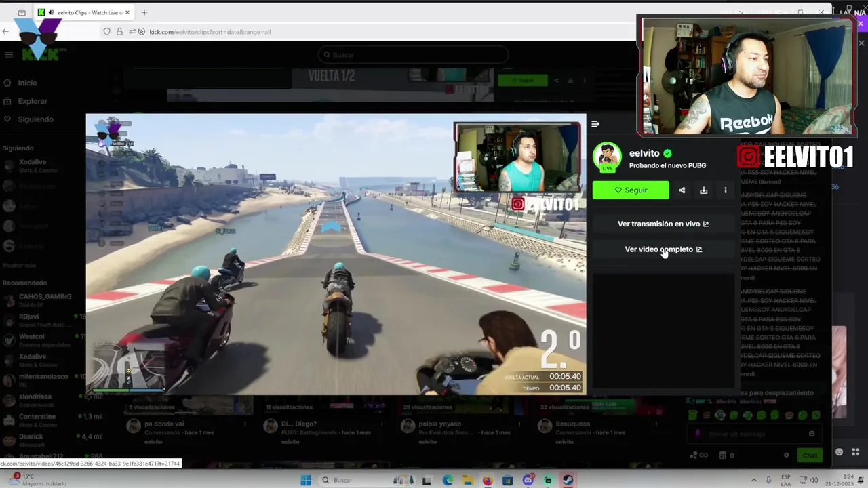Click the green Seguir follow button
This screenshot has width=868, height=488.
click(631, 190)
